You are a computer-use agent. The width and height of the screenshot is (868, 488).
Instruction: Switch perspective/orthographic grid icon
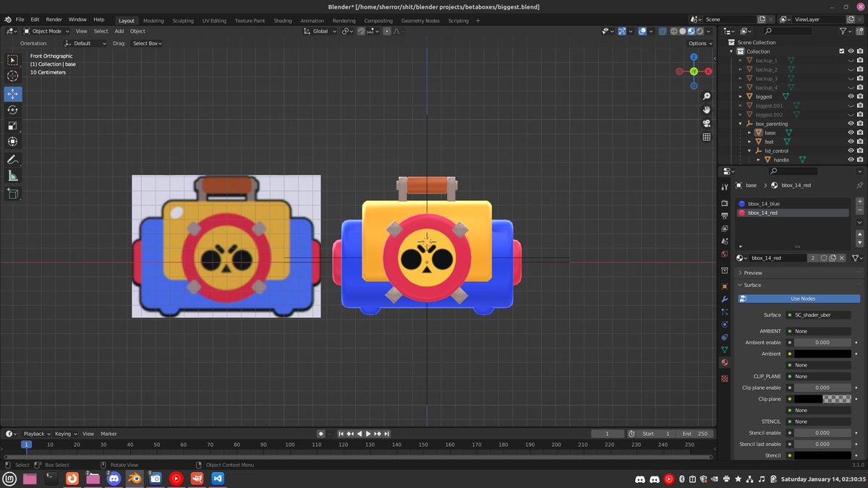point(706,137)
